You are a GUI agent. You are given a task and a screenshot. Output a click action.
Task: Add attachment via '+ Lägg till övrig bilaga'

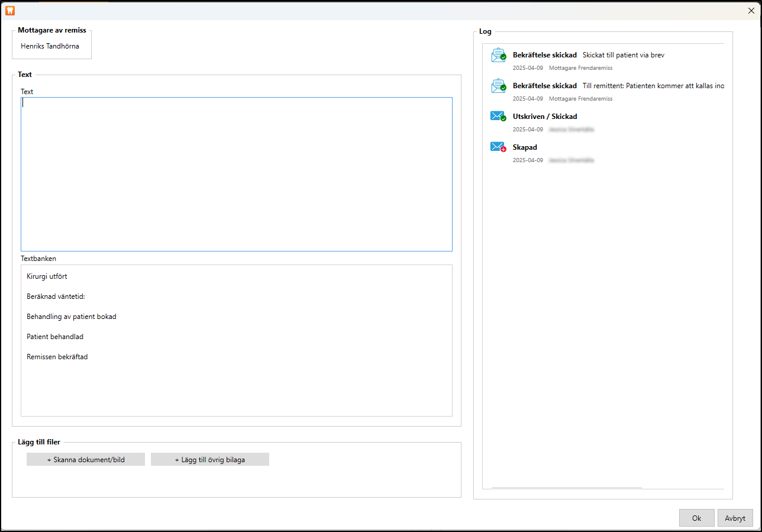210,459
